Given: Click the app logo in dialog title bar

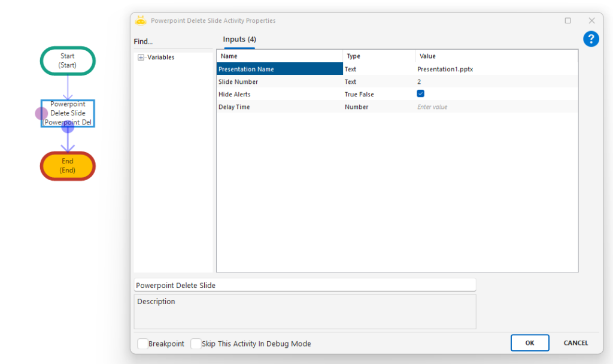Looking at the screenshot, I should (x=141, y=20).
